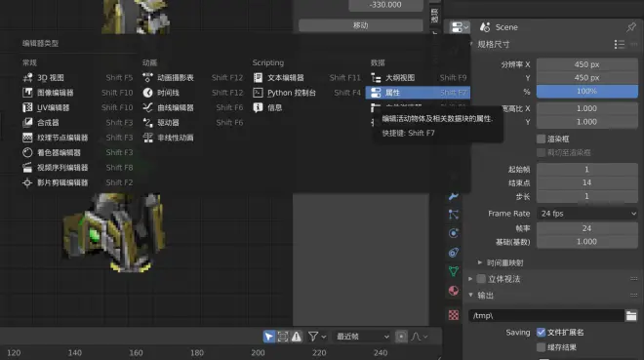The height and width of the screenshot is (360, 644).
Task: Click the Scene datablock icon
Action: [485, 27]
